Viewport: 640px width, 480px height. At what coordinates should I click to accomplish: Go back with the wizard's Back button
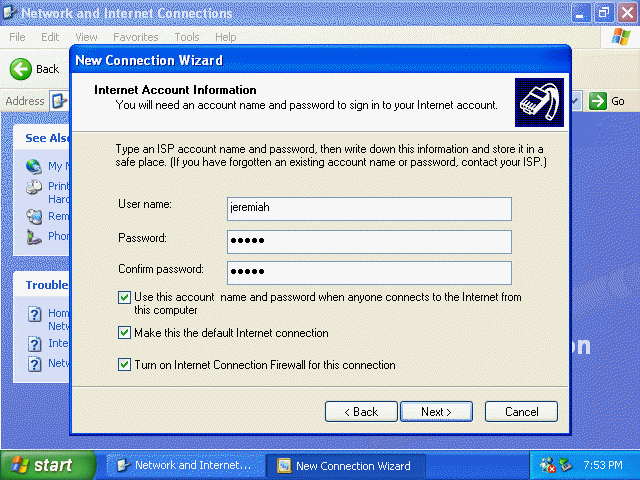pyautogui.click(x=361, y=411)
